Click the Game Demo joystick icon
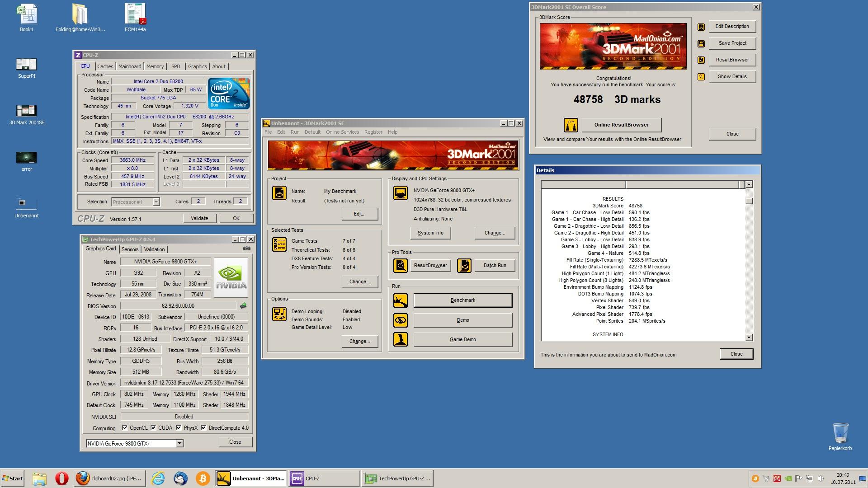 [x=400, y=339]
